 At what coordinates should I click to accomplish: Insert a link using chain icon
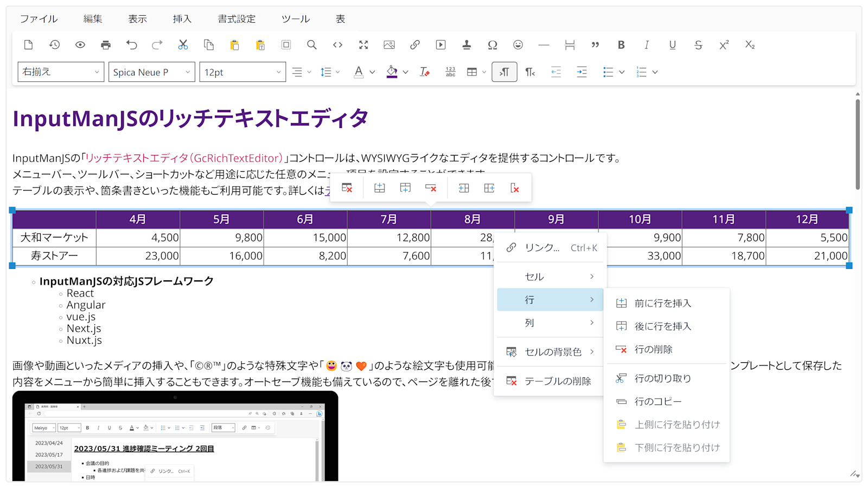pos(415,45)
